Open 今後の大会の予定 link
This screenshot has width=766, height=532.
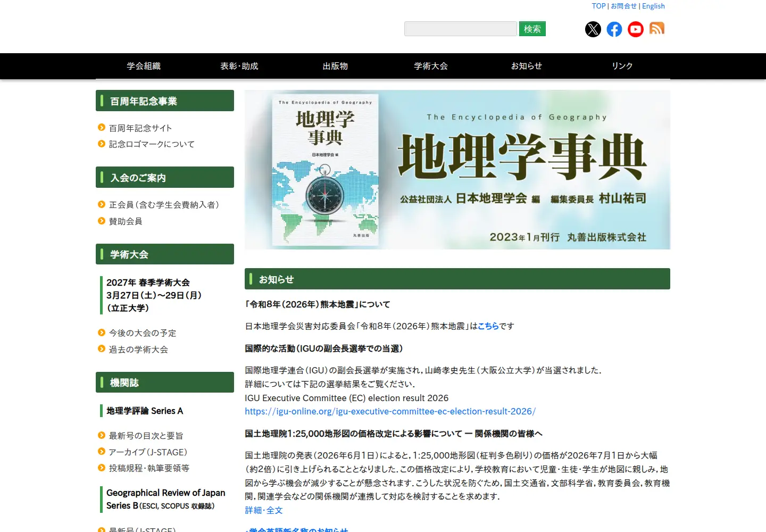143,333
